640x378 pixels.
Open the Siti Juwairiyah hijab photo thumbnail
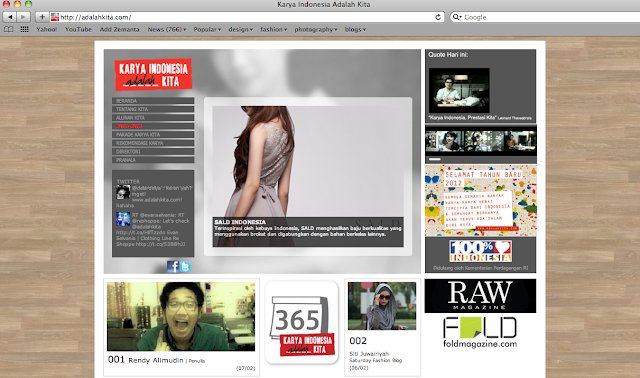[x=382, y=306]
